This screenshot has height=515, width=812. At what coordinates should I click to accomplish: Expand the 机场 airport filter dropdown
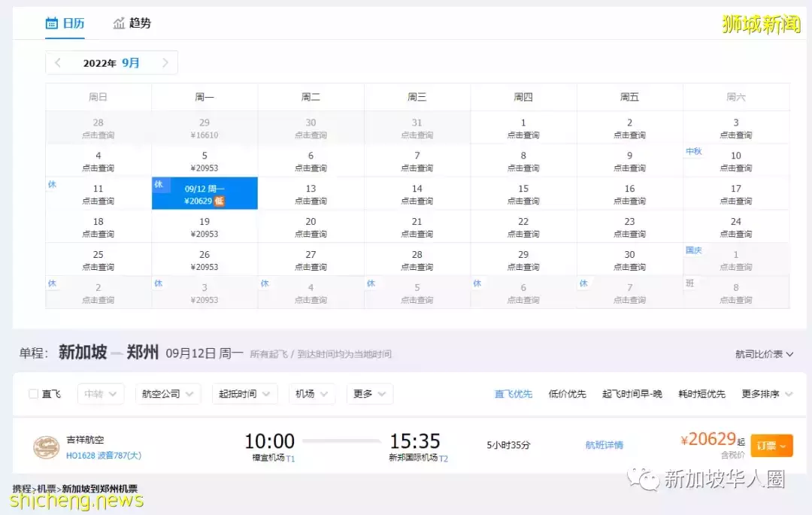point(311,393)
